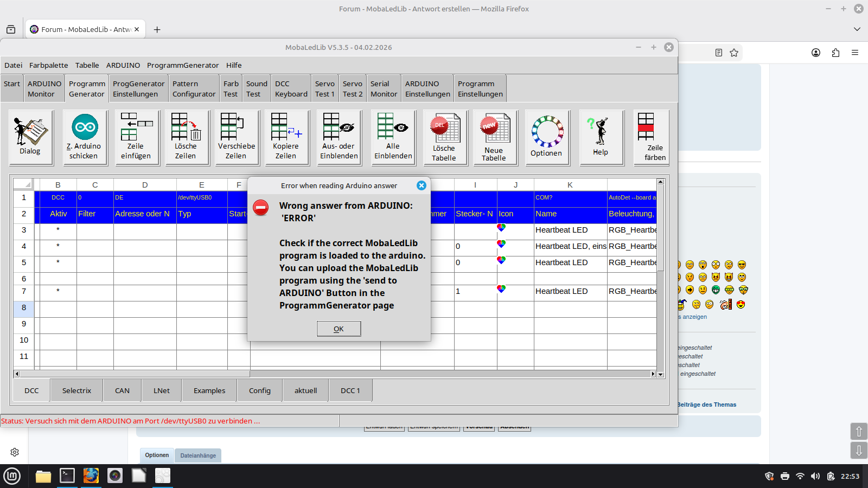Image resolution: width=868 pixels, height=488 pixels.
Task: Open the terminal from the taskbar
Action: (67, 476)
